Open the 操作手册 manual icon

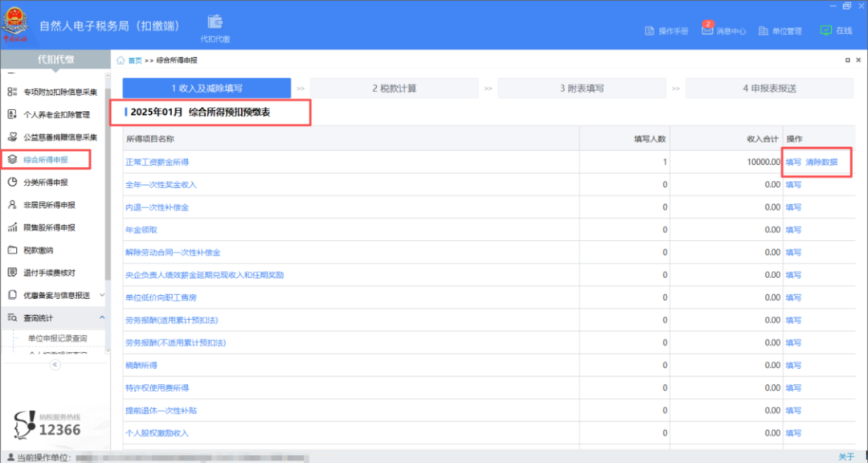pos(650,31)
